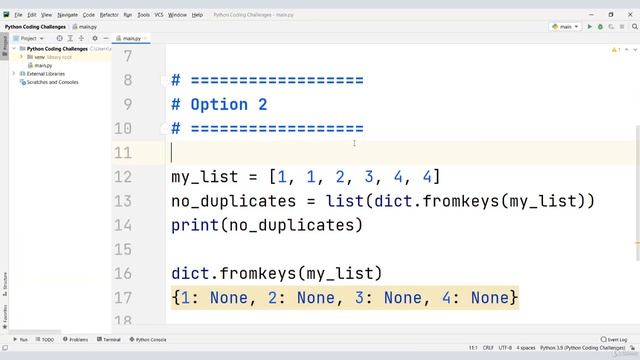The width and height of the screenshot is (640, 360).
Task: Click UTF-8 encoding in status bar
Action: point(505,348)
